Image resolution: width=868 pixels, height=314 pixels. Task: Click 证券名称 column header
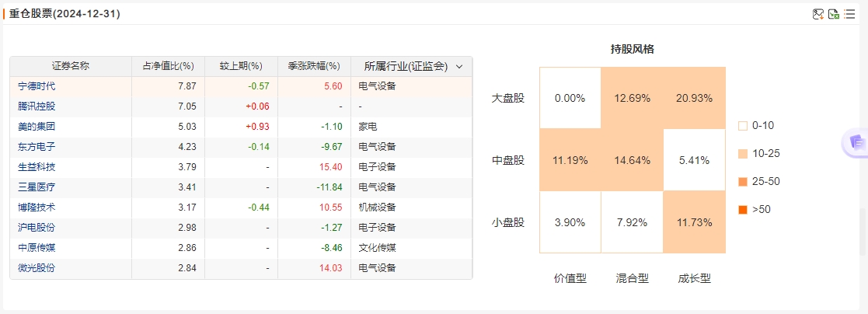click(71, 67)
